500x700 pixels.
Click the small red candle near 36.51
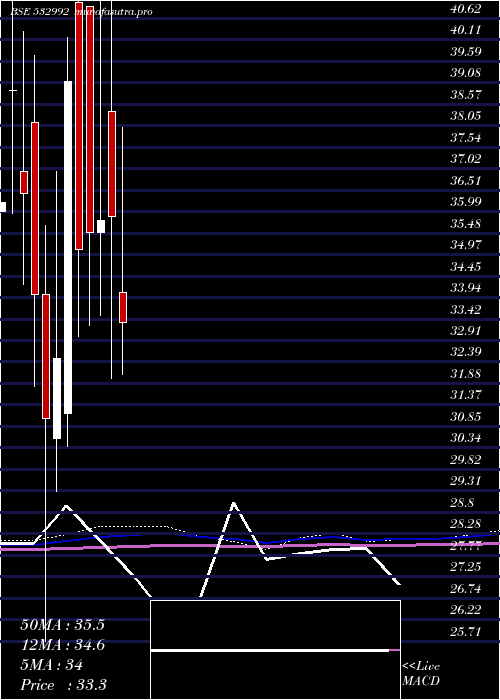click(24, 182)
